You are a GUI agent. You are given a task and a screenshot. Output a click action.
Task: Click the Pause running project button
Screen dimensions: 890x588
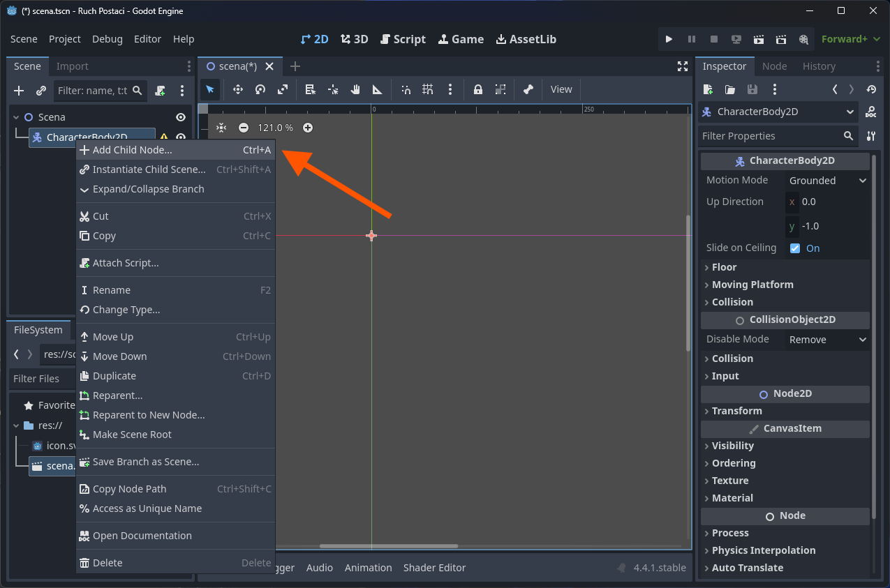pyautogui.click(x=691, y=39)
